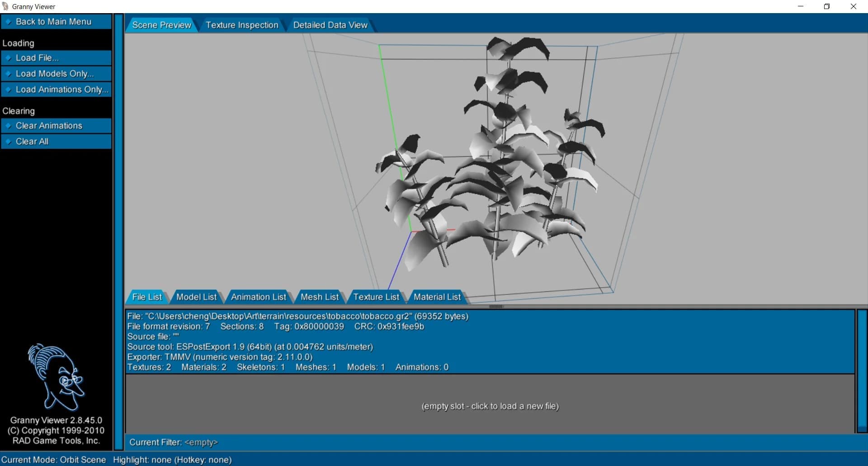Click diamond icon beside Back to Main Menu
The height and width of the screenshot is (466, 868).
pos(8,22)
